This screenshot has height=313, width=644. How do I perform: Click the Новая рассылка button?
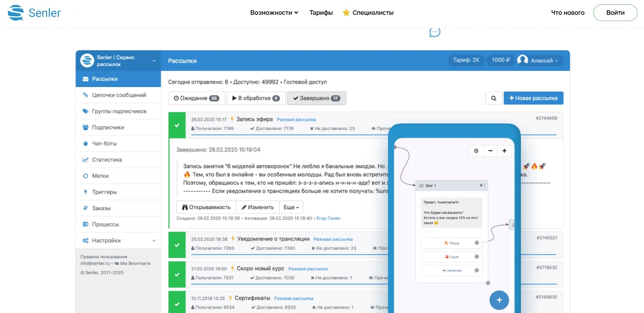533,98
